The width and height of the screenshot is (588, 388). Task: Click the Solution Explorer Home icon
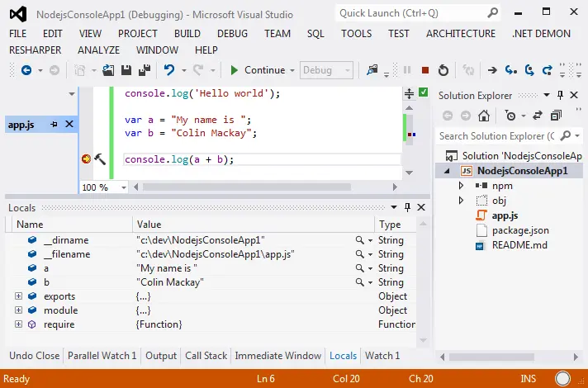coord(484,116)
